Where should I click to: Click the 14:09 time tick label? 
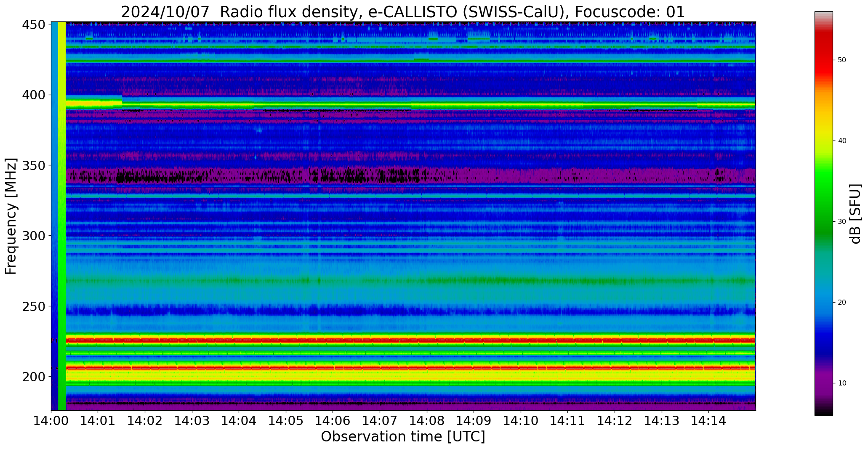tap(474, 421)
